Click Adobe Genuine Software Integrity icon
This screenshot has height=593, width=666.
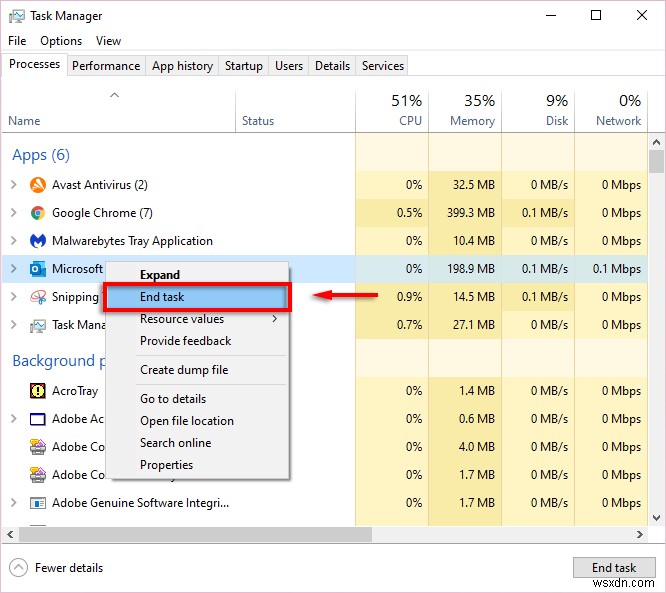click(x=38, y=503)
